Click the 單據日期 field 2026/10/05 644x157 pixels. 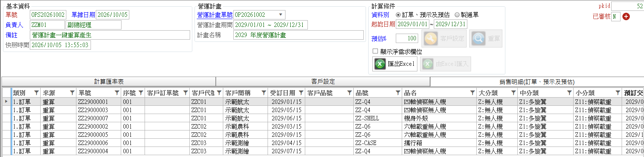pyautogui.click(x=113, y=15)
